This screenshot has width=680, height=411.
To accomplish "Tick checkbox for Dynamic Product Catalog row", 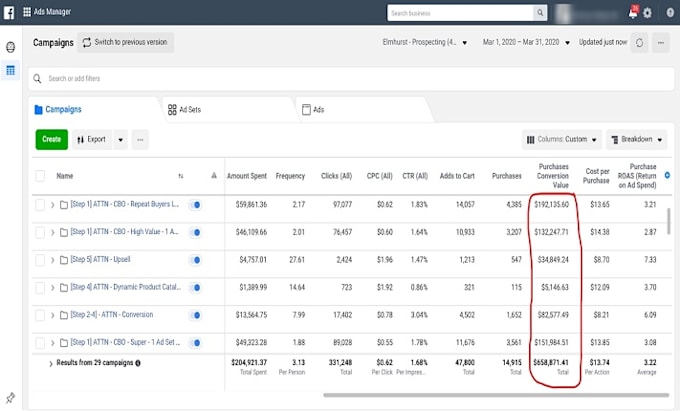I will point(40,287).
